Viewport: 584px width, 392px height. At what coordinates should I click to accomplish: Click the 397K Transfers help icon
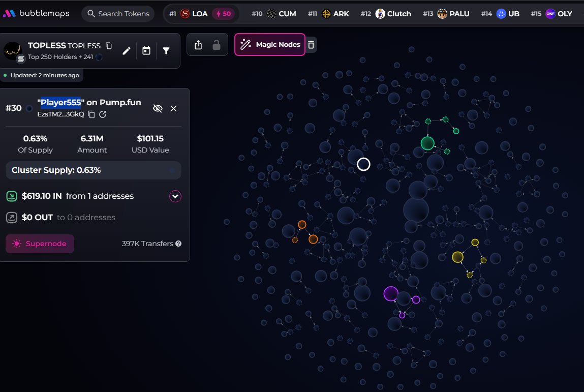pos(178,244)
